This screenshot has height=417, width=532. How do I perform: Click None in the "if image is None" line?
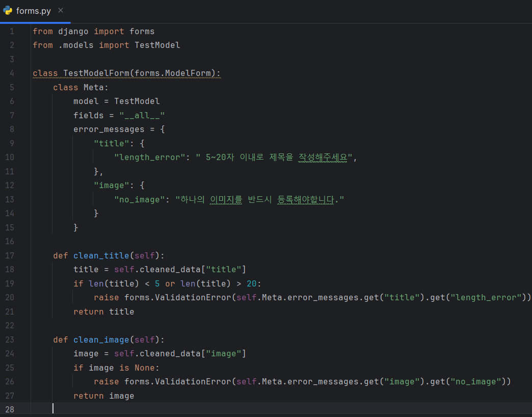click(145, 368)
